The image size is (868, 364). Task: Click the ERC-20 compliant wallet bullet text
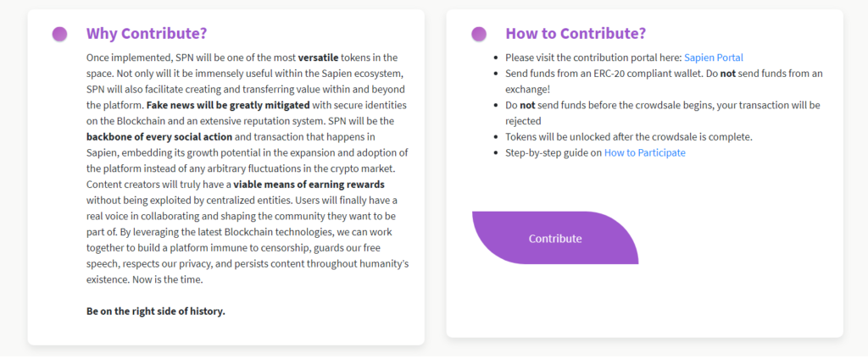pyautogui.click(x=664, y=81)
